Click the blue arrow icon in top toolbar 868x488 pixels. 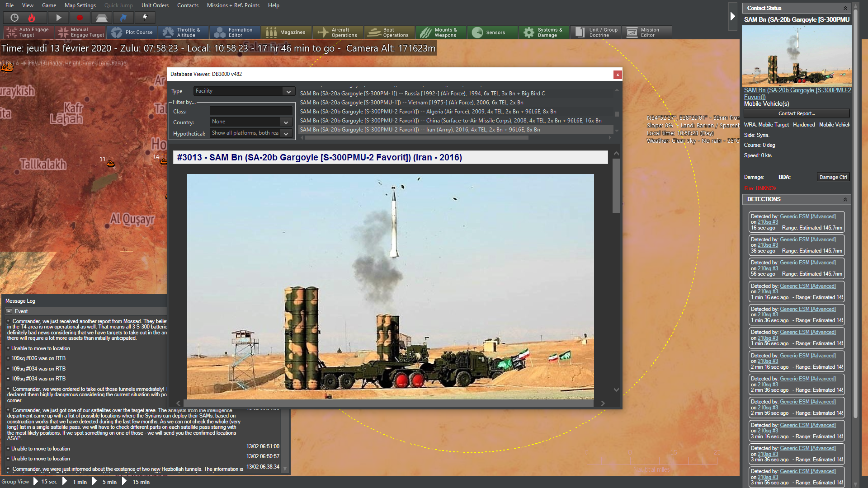tap(123, 18)
